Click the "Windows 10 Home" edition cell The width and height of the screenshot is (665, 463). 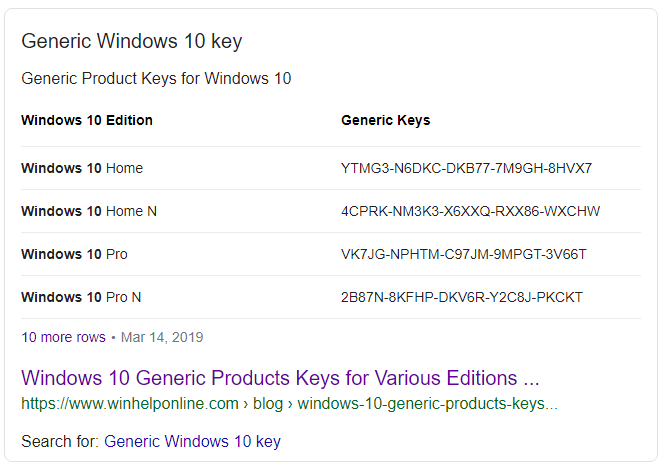pos(82,168)
